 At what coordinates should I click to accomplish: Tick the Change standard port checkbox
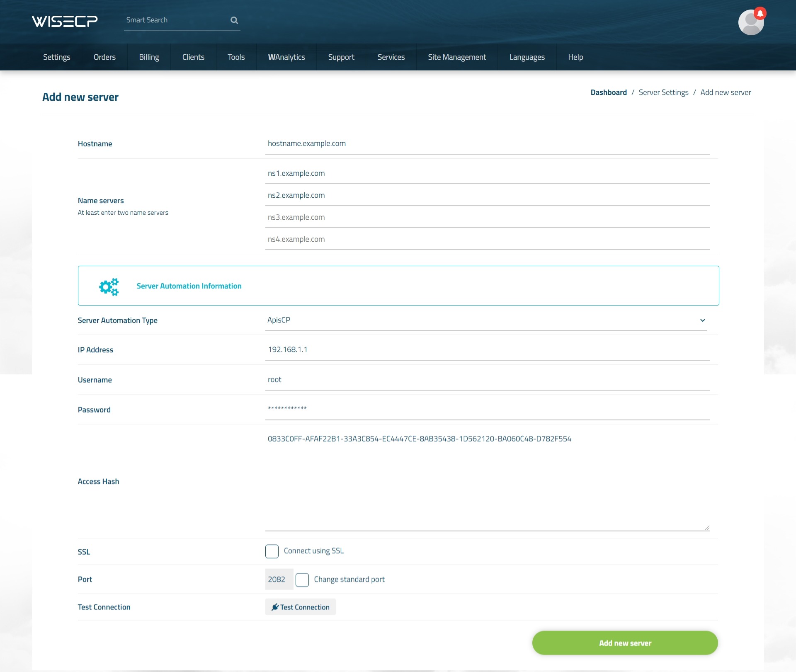(x=302, y=580)
